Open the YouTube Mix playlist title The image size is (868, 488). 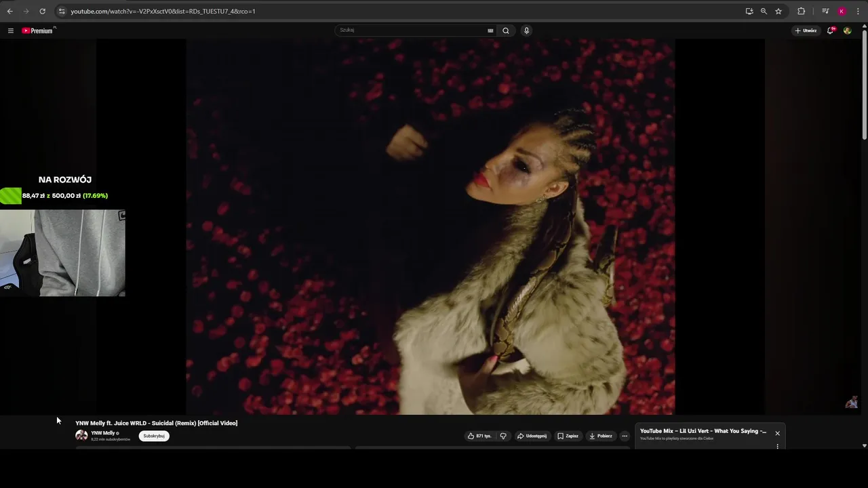[703, 431]
